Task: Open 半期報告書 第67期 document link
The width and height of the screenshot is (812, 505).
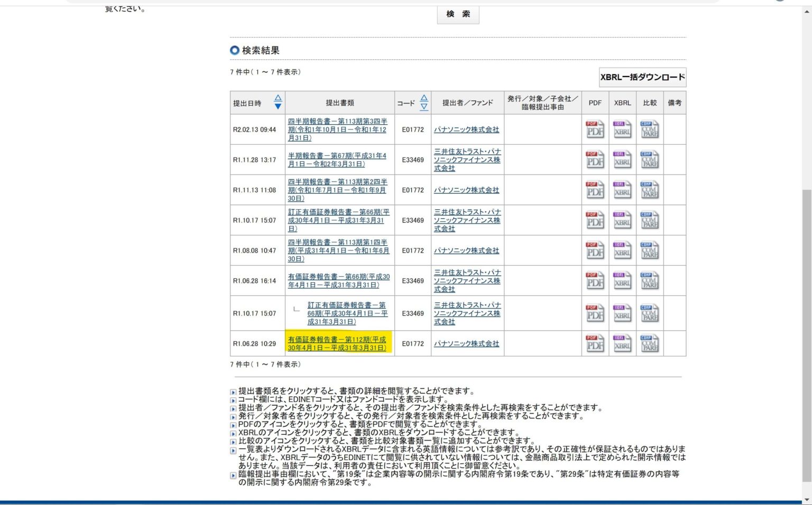Action: [x=337, y=160]
